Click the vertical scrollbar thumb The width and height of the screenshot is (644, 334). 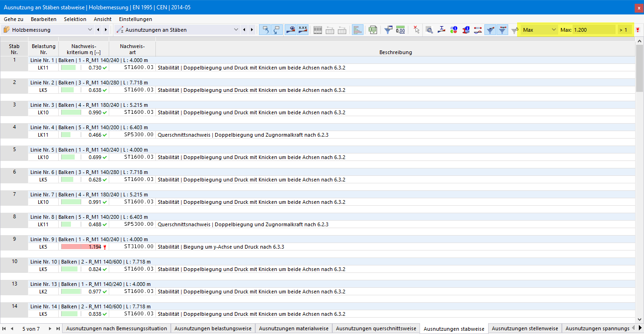639,68
